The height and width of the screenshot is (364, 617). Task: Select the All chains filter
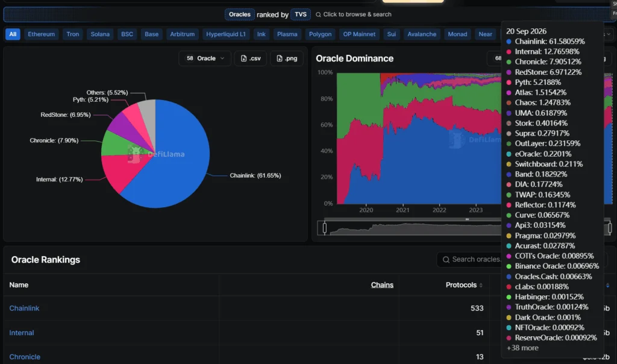click(13, 34)
